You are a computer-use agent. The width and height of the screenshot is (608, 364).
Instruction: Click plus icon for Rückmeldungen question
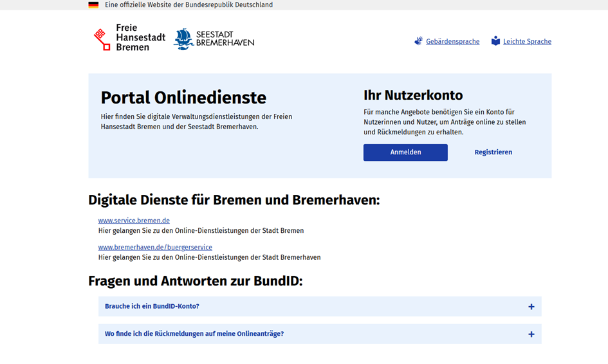[x=531, y=334]
